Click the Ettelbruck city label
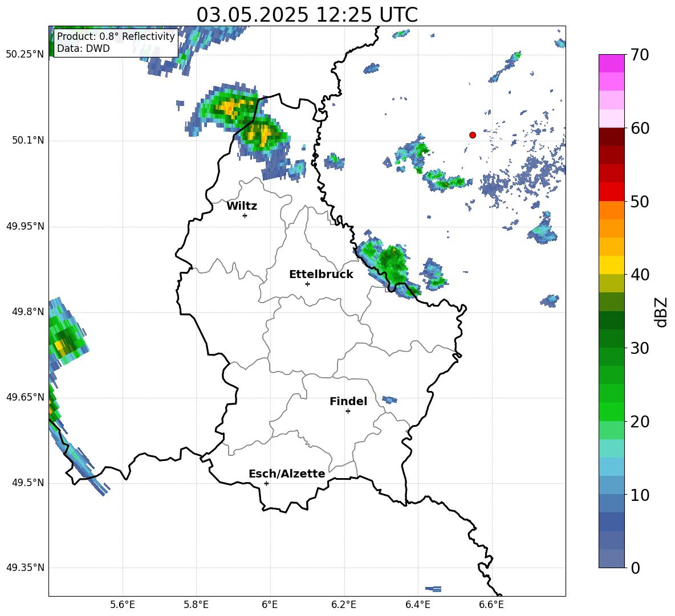Image resolution: width=675 pixels, height=616 pixels. pyautogui.click(x=321, y=275)
